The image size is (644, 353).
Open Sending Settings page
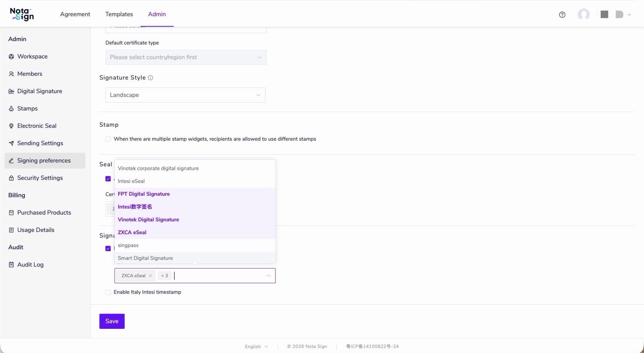[x=45, y=143]
